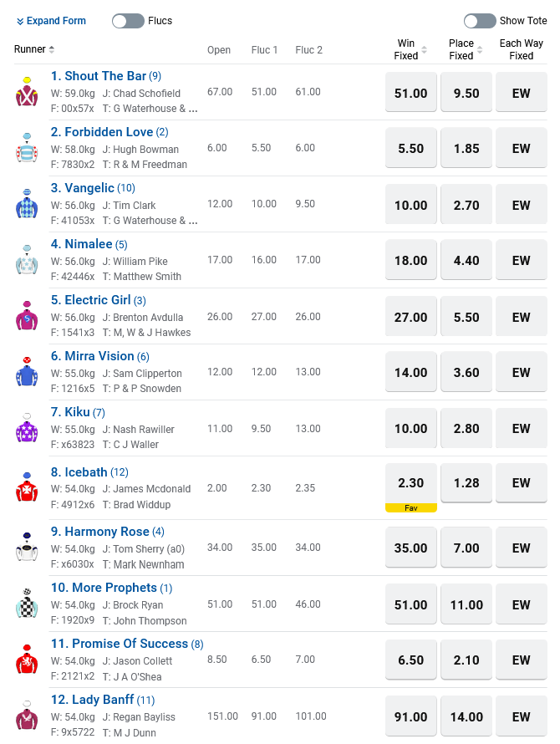Choose EW bet for Nimalee
The image size is (560, 744).
point(522,260)
